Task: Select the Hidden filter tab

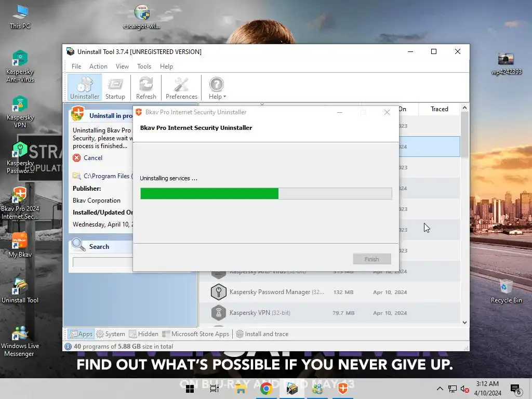Action: coord(144,334)
